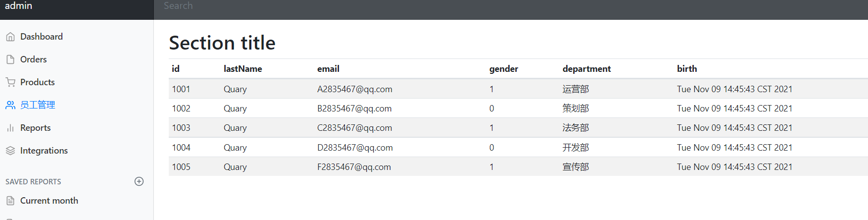868x220 pixels.
Task: Open the Dashboard menu item
Action: pos(42,37)
